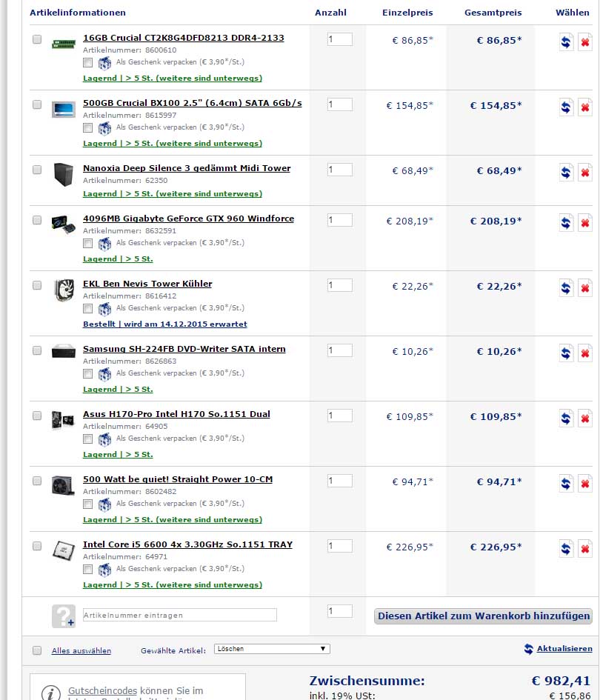
Task: Click the Aktualisieren link
Action: point(564,649)
